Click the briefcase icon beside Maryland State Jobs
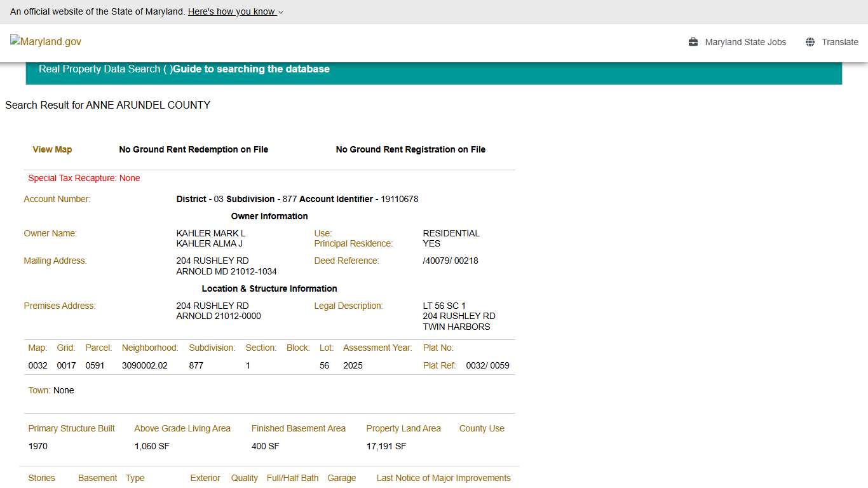 (x=693, y=42)
